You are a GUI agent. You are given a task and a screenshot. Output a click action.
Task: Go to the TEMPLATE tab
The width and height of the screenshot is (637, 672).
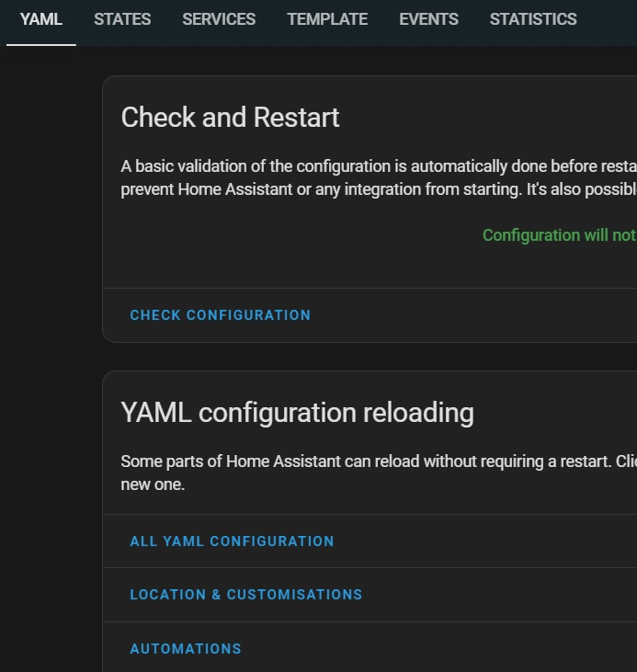click(327, 19)
